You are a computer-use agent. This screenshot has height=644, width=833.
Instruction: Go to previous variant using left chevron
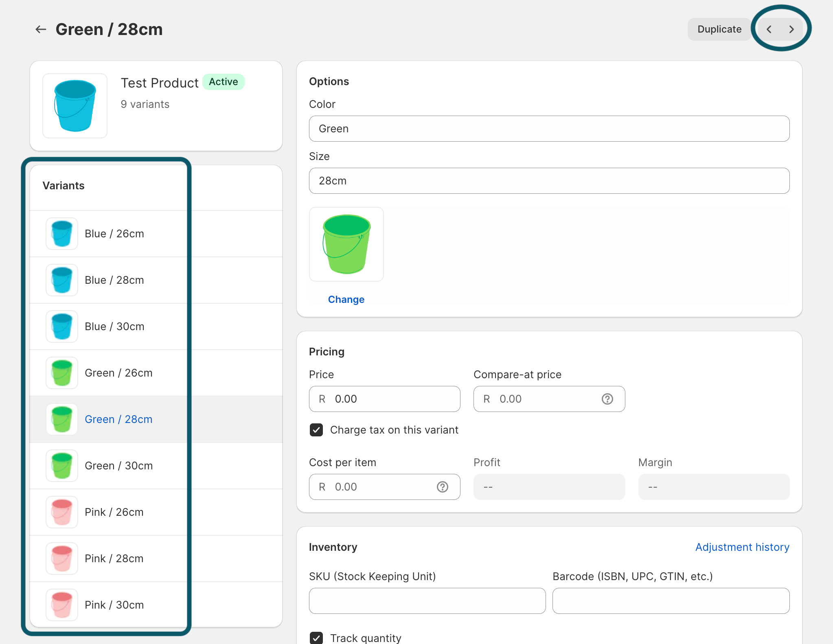tap(769, 29)
